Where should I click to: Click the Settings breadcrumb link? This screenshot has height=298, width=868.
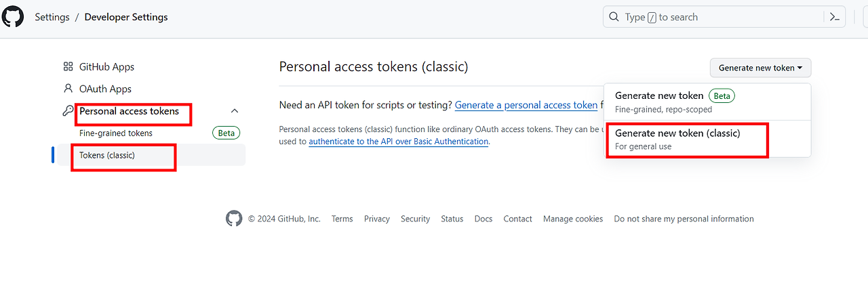tap(52, 17)
